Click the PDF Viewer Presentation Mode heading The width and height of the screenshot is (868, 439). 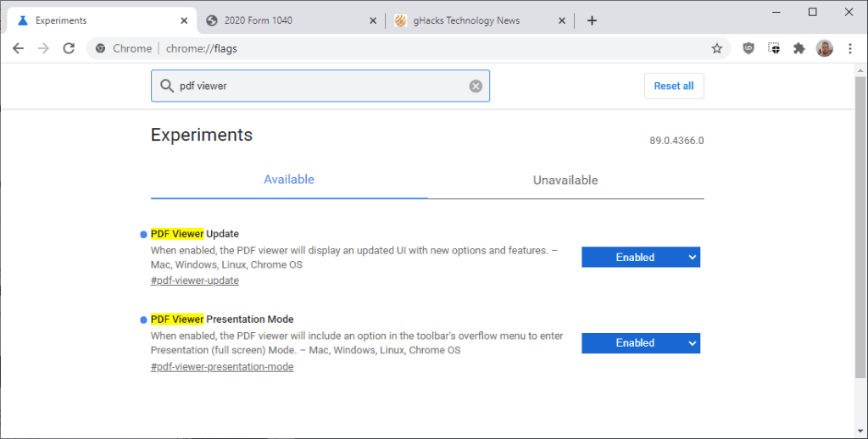[x=222, y=320]
